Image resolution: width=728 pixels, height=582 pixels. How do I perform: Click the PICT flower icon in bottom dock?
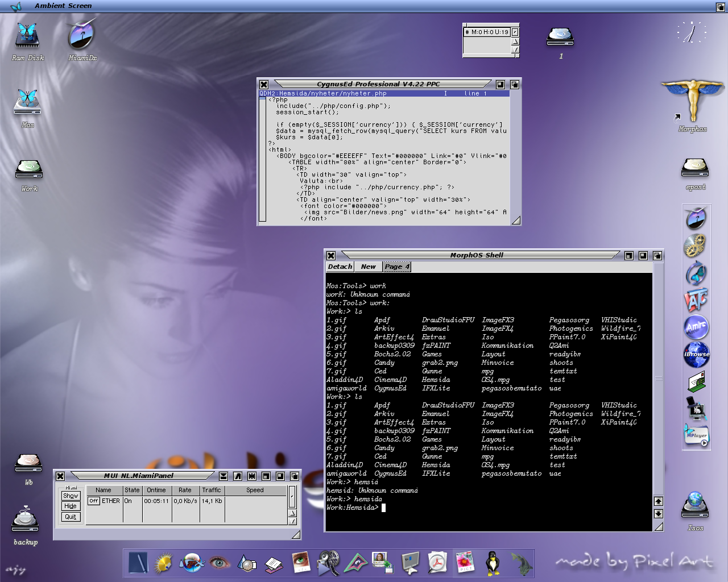click(x=465, y=563)
